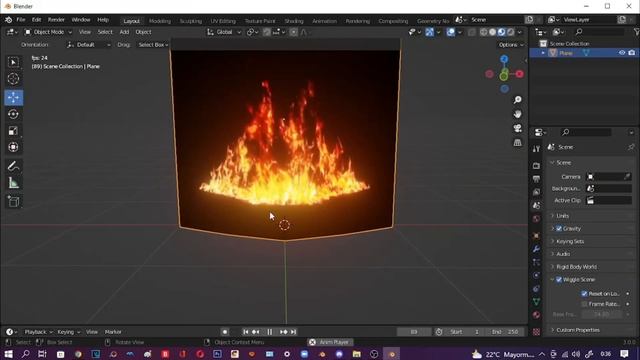The height and width of the screenshot is (360, 640).
Task: Open the Physics properties tab icon
Action: [536, 275]
